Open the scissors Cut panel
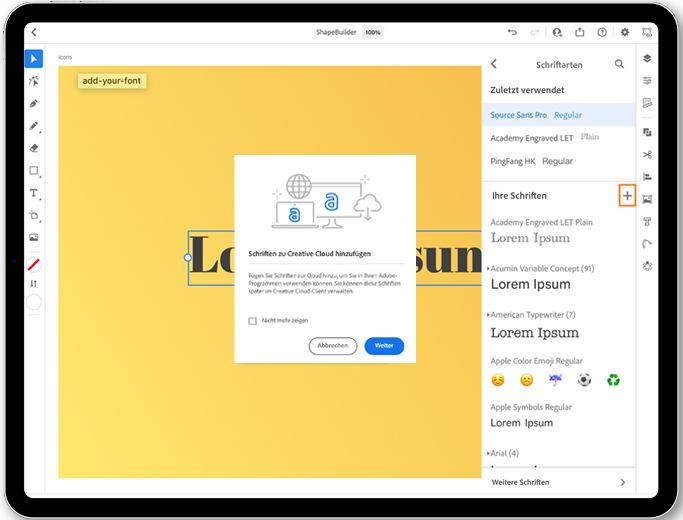The width and height of the screenshot is (683, 520). (x=647, y=155)
